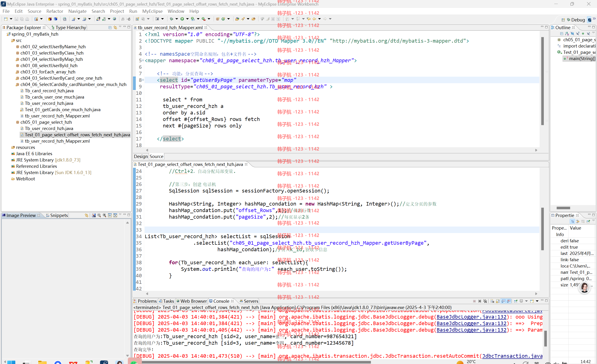Click Windows Start button on taskbar
The image size is (597, 364).
tap(11, 362)
